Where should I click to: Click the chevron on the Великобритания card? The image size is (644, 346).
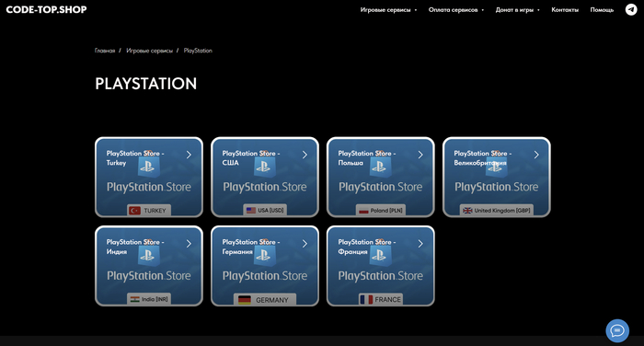click(x=536, y=155)
